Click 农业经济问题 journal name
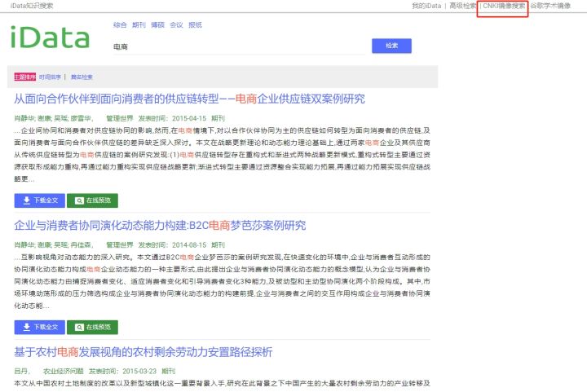587x392 pixels. [64, 371]
